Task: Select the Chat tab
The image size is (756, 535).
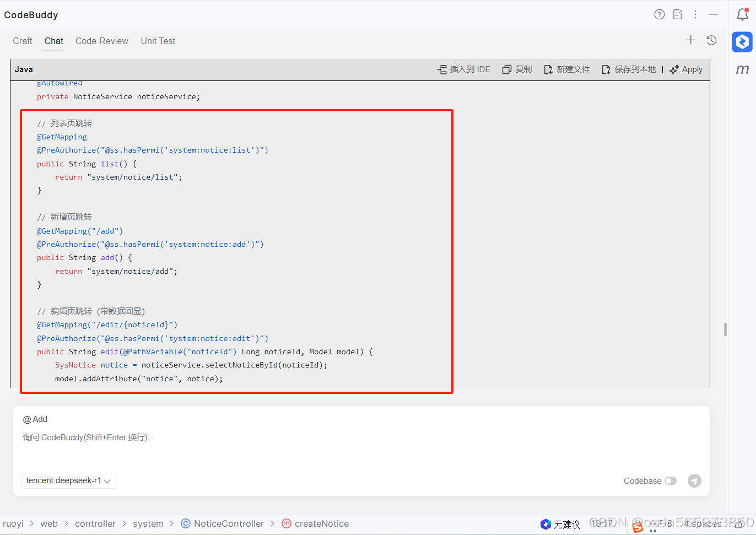Action: (x=54, y=41)
